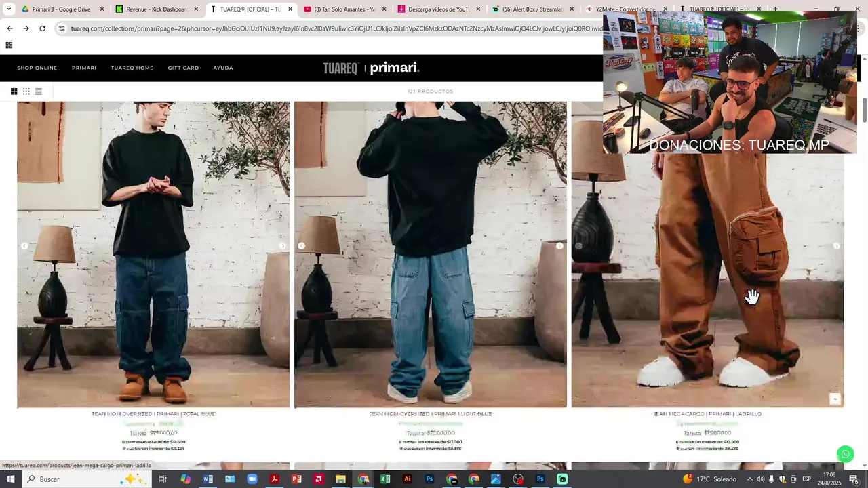
Task: Open the Chrome apps grid shortcut
Action: pyautogui.click(x=9, y=45)
